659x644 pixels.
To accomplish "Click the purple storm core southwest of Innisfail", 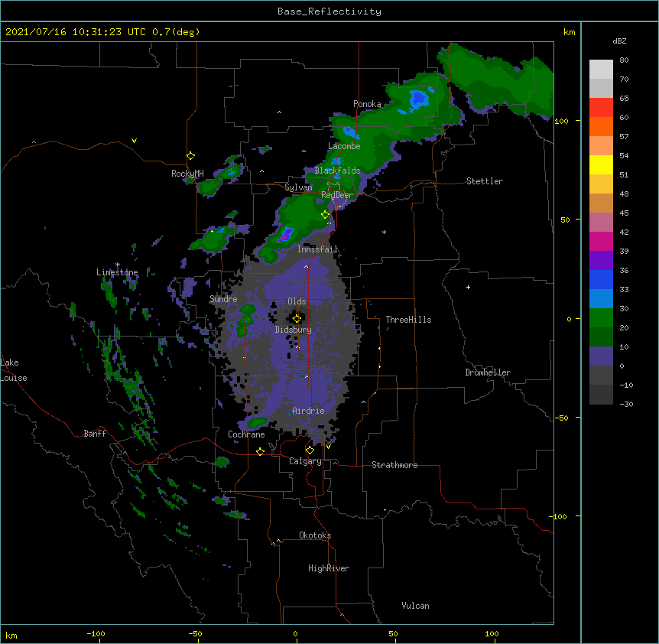I will click(285, 235).
